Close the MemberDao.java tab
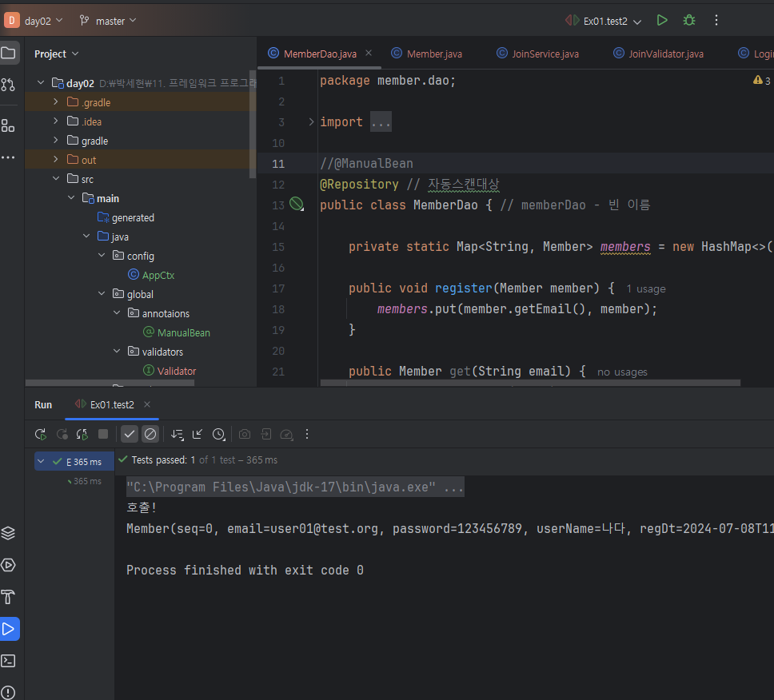The height and width of the screenshot is (700, 774). coord(369,53)
